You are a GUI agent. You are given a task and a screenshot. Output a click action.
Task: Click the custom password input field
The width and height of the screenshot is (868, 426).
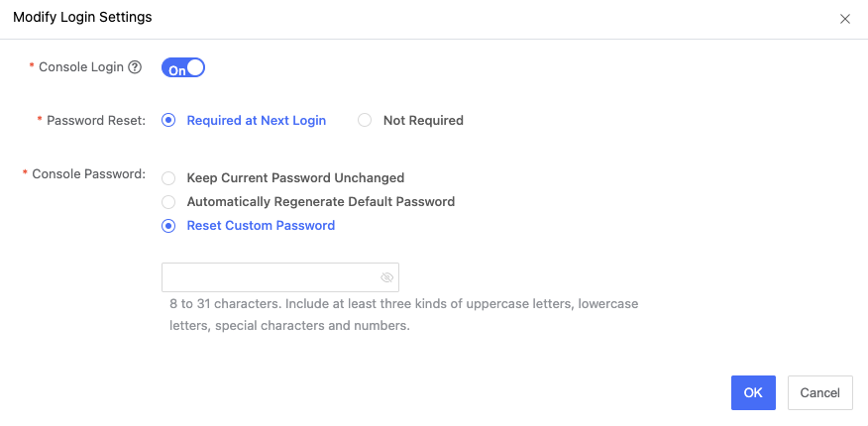point(270,277)
